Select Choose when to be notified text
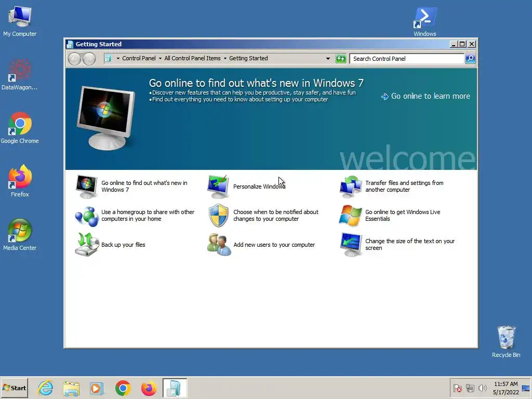The width and height of the screenshot is (532, 399). [275, 216]
